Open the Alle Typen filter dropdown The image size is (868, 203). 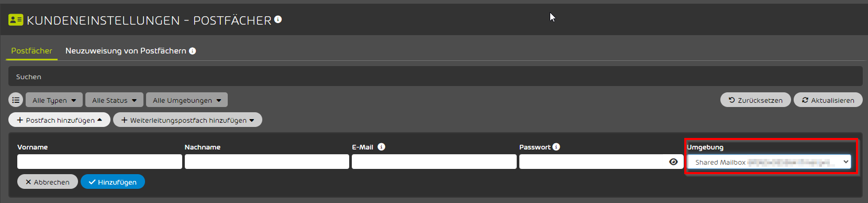pyautogui.click(x=54, y=100)
